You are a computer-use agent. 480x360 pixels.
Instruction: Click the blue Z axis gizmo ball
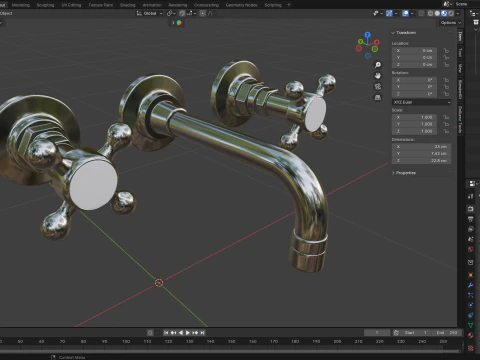click(x=368, y=35)
